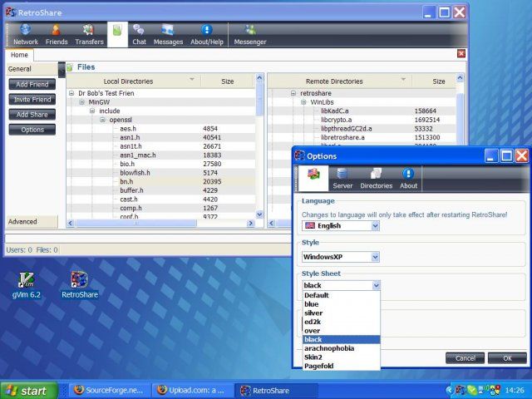Click the Windows start button

click(x=29, y=391)
